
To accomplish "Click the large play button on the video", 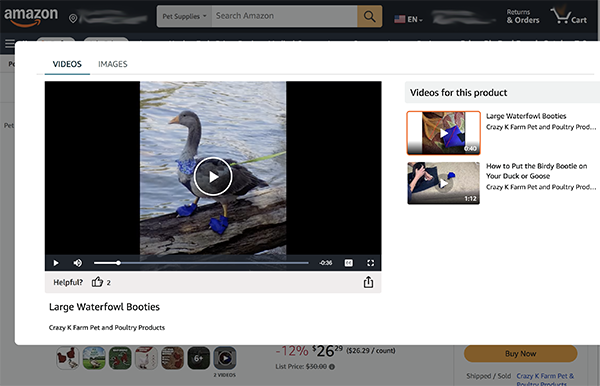I will 213,176.
